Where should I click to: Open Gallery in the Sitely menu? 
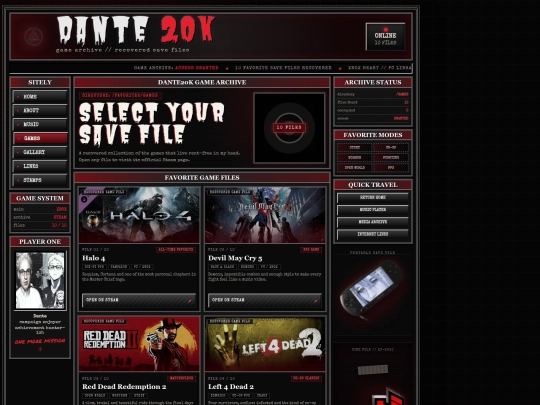(40, 152)
